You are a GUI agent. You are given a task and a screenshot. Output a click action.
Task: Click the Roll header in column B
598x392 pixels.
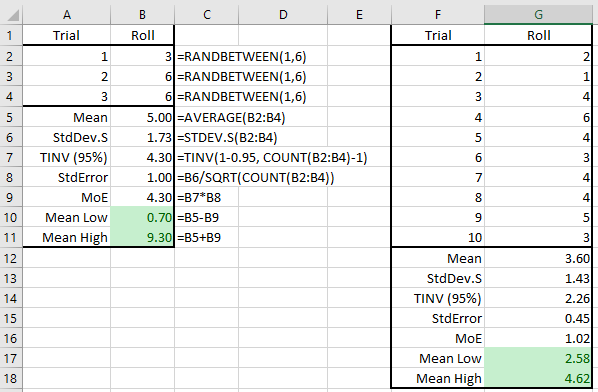coord(142,35)
